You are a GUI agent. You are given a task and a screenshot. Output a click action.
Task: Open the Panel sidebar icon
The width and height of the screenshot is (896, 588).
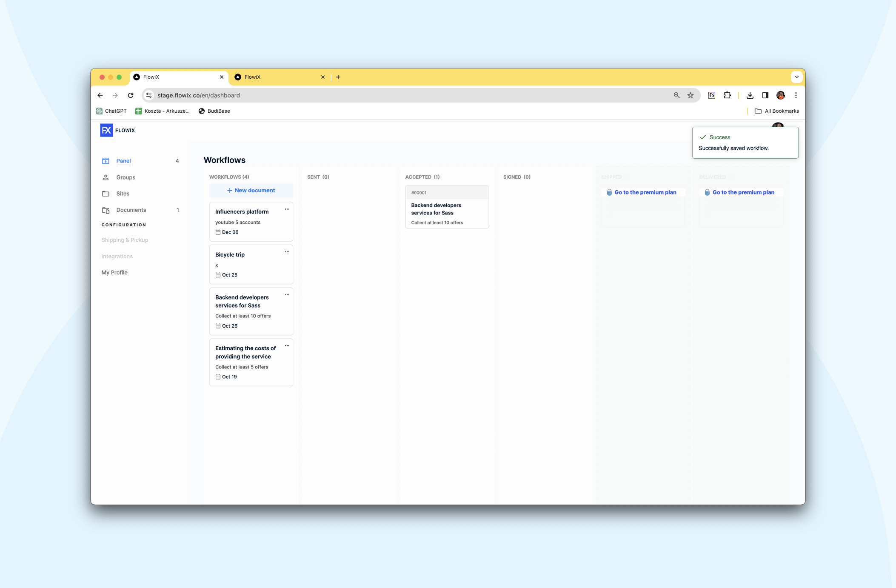click(106, 161)
